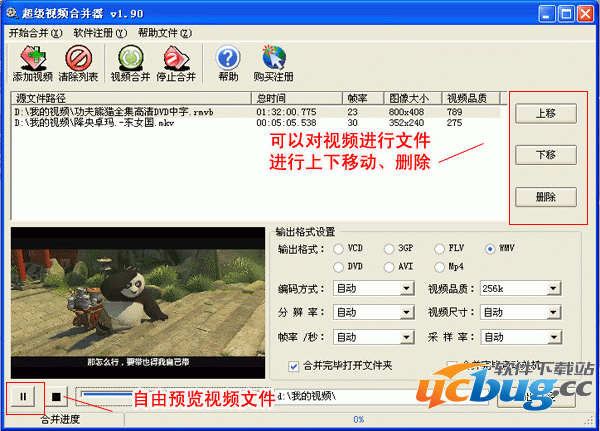Start merging with the 视频合并 icon
600x431 pixels.
tap(130, 62)
